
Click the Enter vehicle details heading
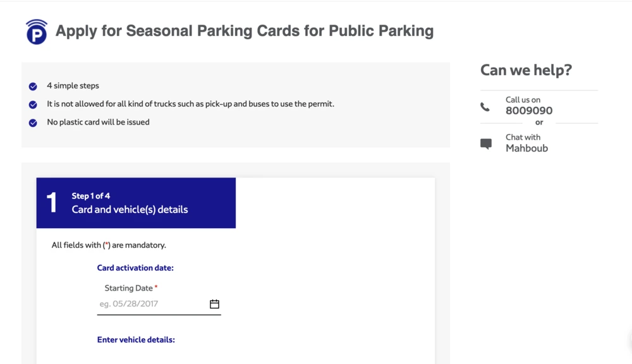pos(136,340)
